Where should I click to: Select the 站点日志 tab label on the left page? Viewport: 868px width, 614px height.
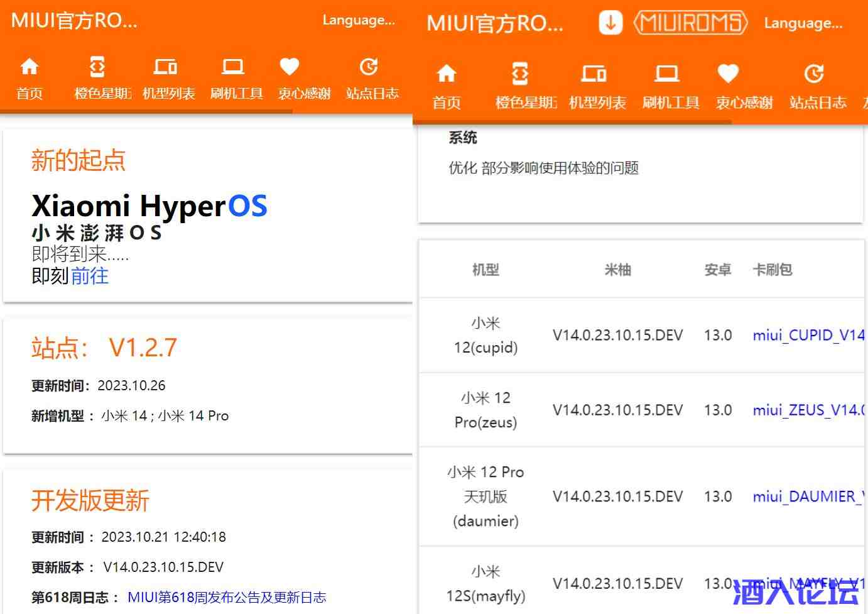coord(372,94)
